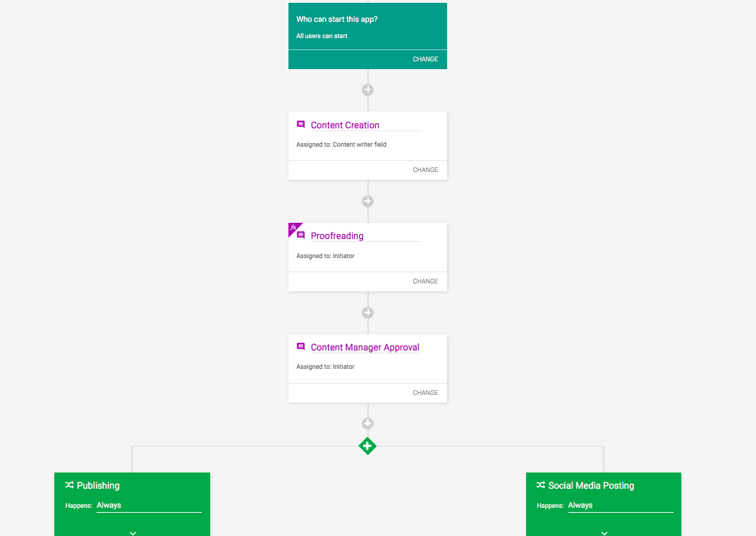756x536 pixels.
Task: Add step between Content Creation and Proofreading
Action: [x=367, y=201]
